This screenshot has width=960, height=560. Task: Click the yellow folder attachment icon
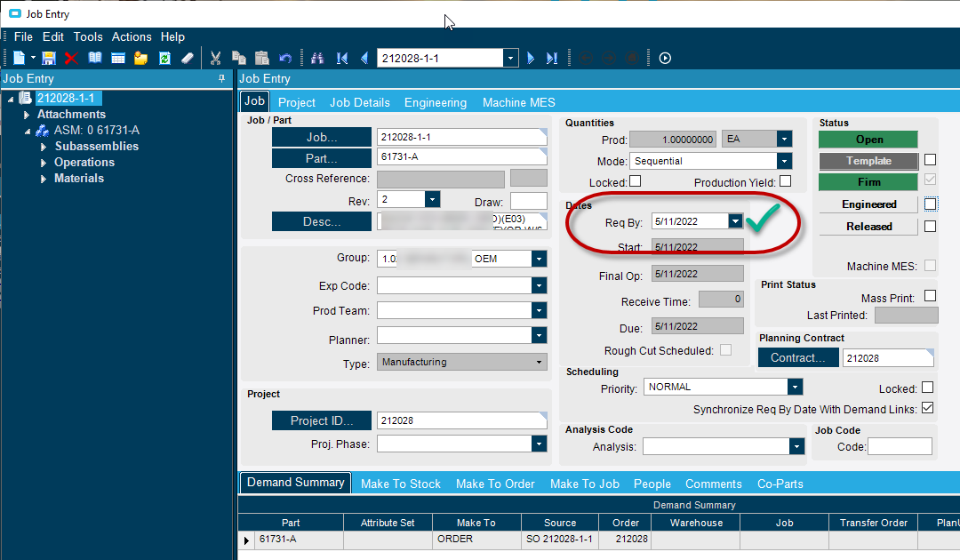pos(140,58)
